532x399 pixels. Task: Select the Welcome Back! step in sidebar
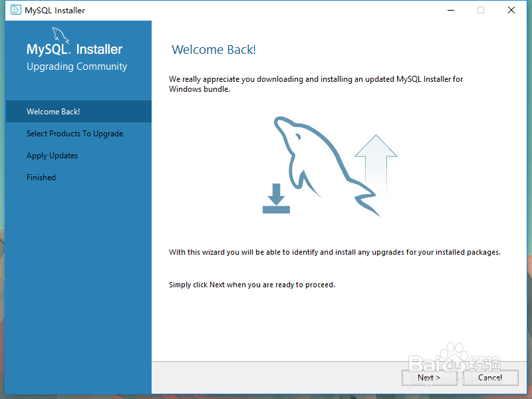pos(78,111)
